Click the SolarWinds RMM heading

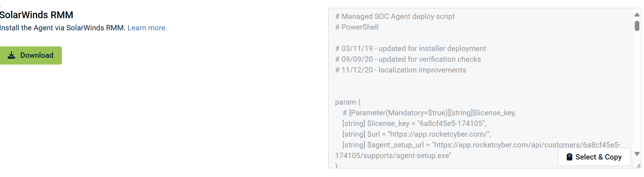coord(36,15)
